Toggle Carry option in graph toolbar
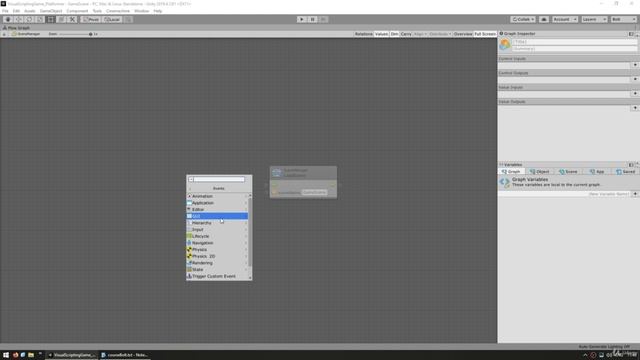Screen dimensions: 640x360 (x=406, y=34)
